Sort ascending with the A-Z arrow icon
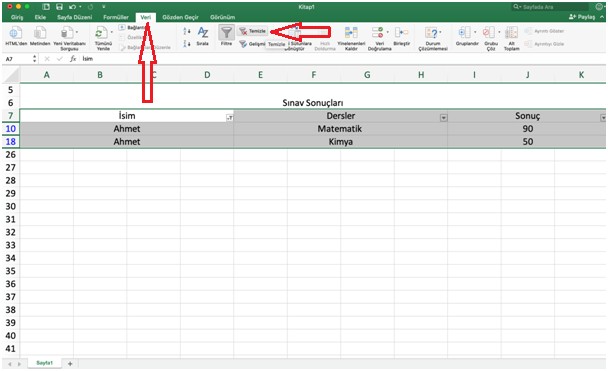Viewport: 608px width, 371px height. [187, 31]
